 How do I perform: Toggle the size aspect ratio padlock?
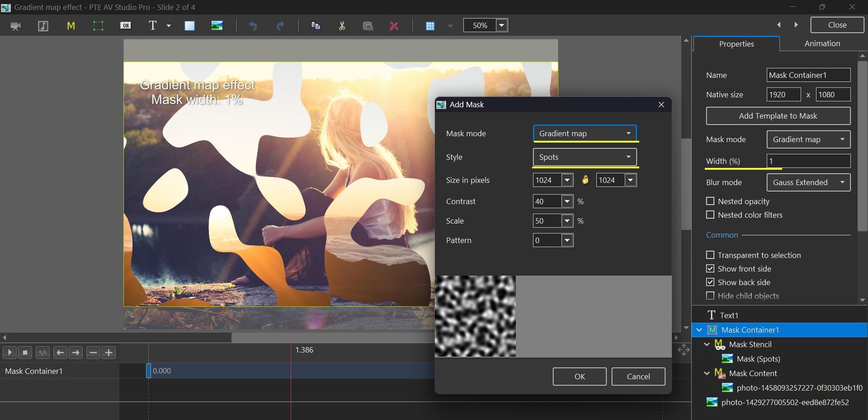click(x=585, y=180)
